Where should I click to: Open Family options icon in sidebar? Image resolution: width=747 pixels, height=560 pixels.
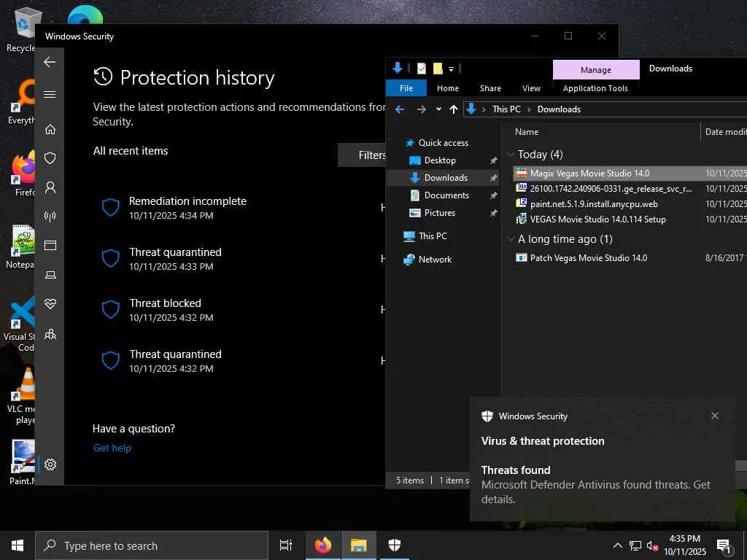[50, 334]
